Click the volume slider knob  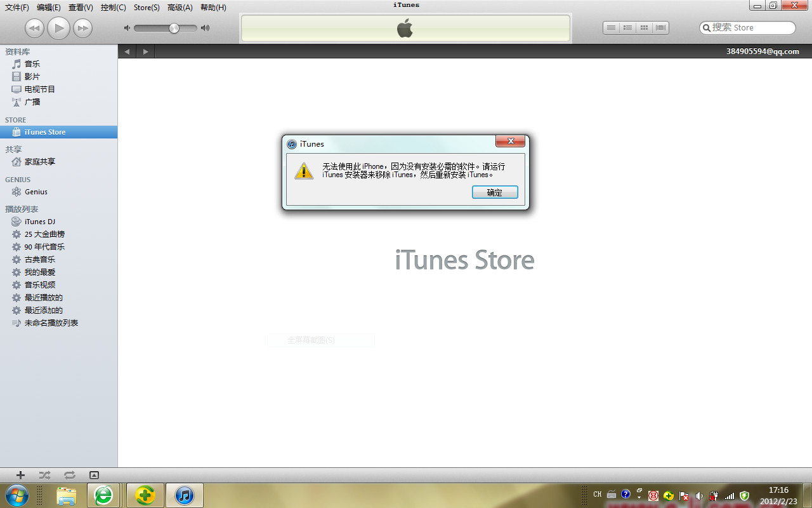tap(174, 28)
